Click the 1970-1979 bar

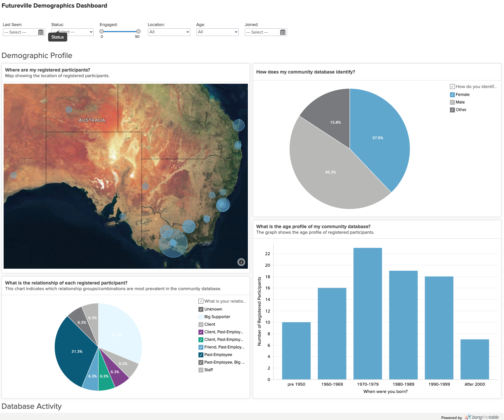tap(368, 314)
